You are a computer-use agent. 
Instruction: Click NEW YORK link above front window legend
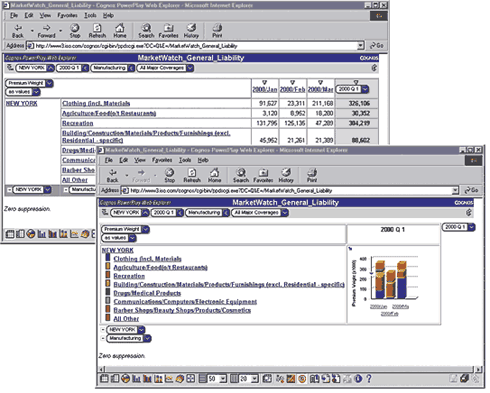[118, 250]
